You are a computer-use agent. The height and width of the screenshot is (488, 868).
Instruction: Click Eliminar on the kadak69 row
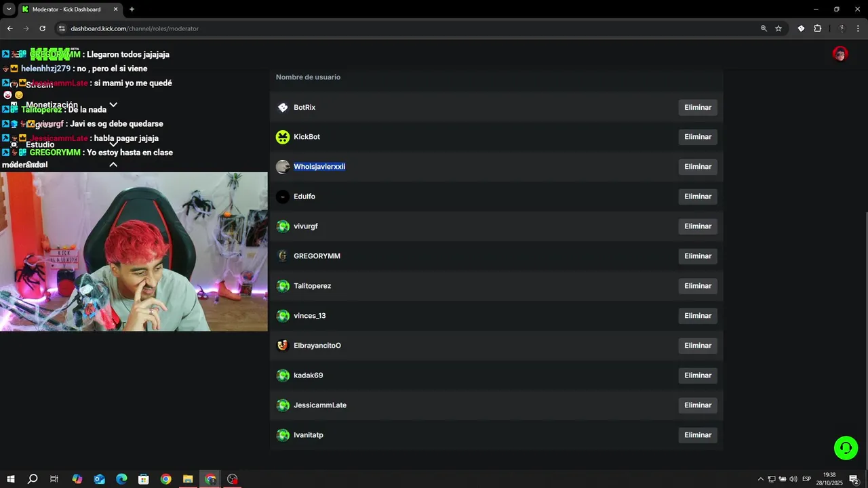(698, 375)
